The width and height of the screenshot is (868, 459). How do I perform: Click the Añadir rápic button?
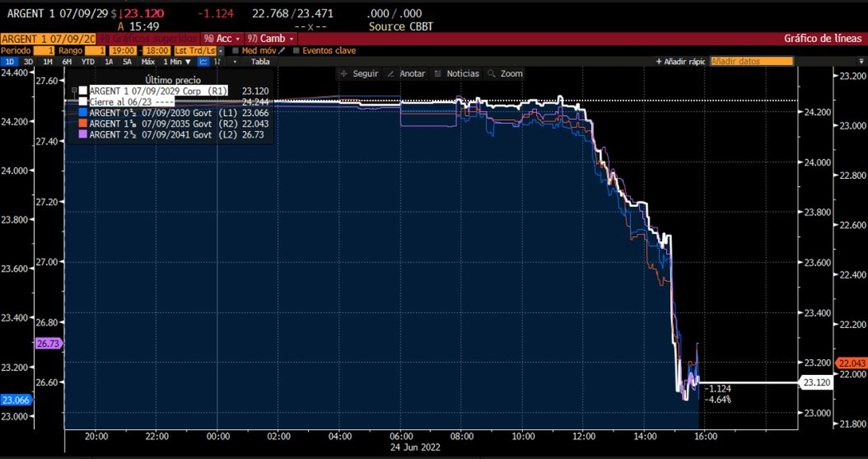(680, 62)
